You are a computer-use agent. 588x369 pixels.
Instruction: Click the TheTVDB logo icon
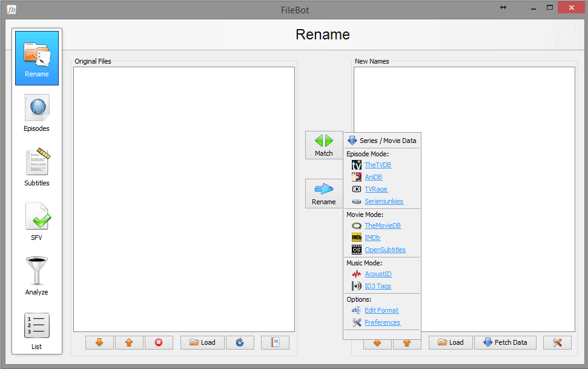[357, 165]
